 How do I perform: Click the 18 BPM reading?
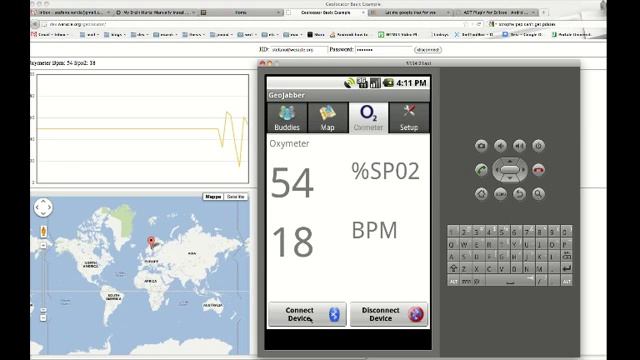click(293, 242)
